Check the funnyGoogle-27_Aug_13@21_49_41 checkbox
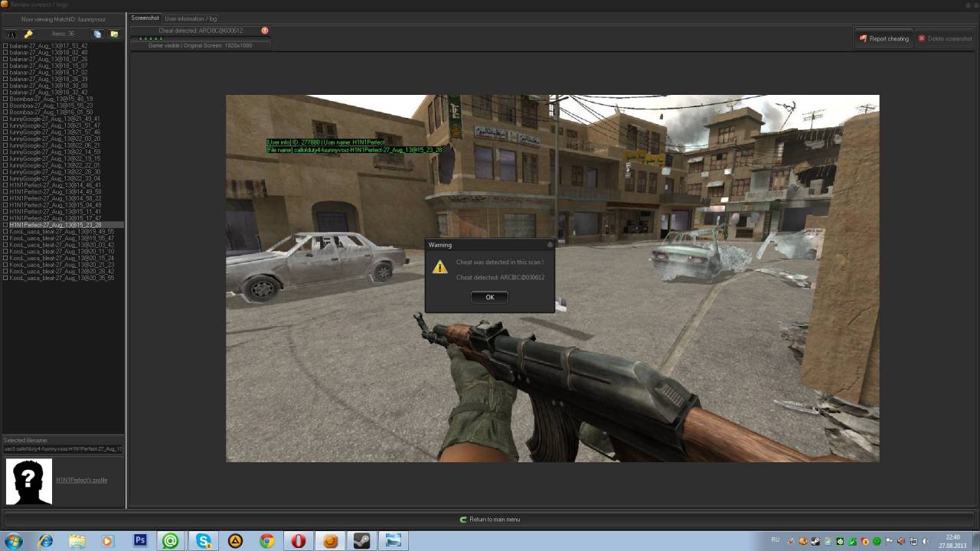The image size is (980, 551). click(x=5, y=119)
